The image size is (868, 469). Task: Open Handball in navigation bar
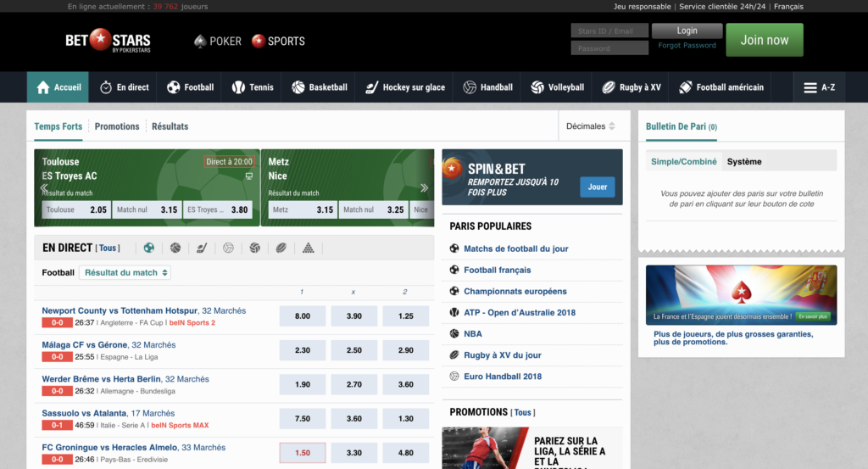pyautogui.click(x=487, y=87)
